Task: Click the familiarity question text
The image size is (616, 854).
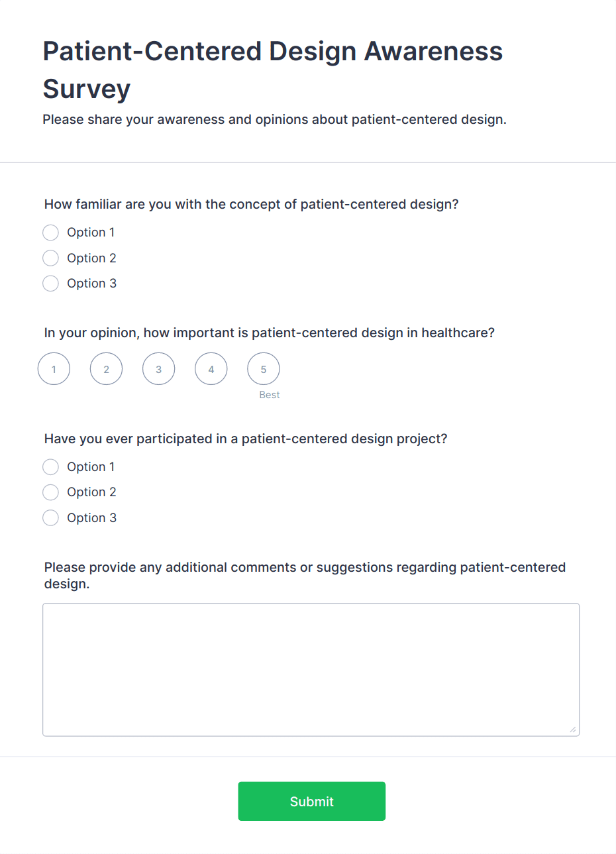Action: point(250,204)
